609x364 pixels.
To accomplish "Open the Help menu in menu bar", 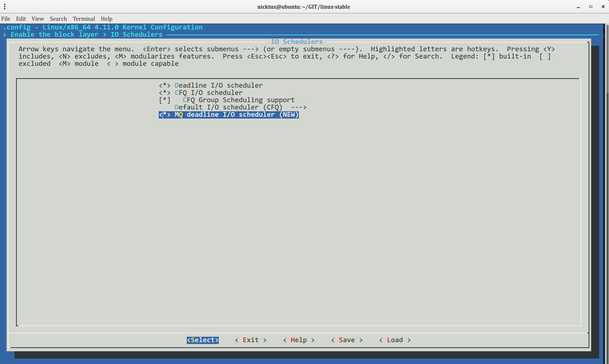I will (107, 19).
